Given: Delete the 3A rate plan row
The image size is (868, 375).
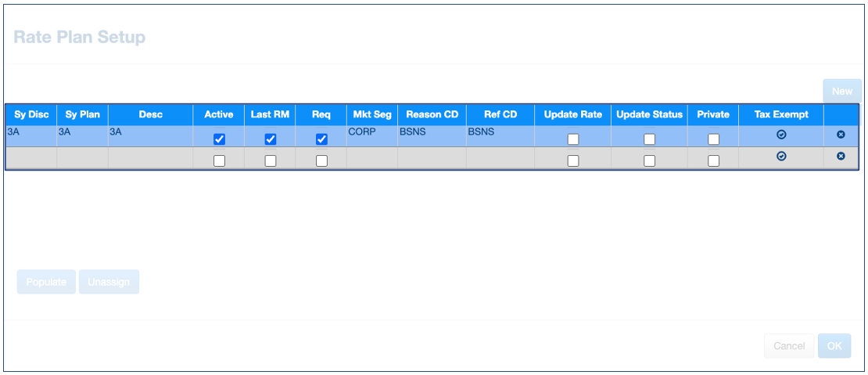Looking at the screenshot, I should (x=841, y=135).
